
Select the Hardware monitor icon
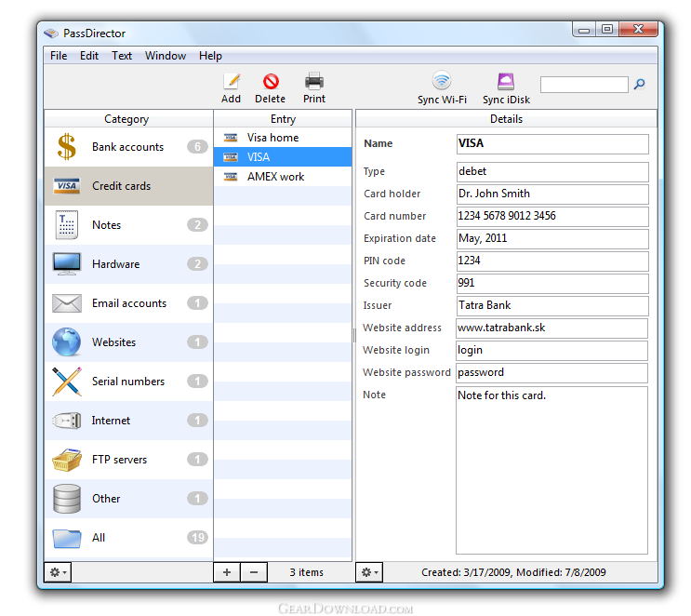[x=67, y=263]
